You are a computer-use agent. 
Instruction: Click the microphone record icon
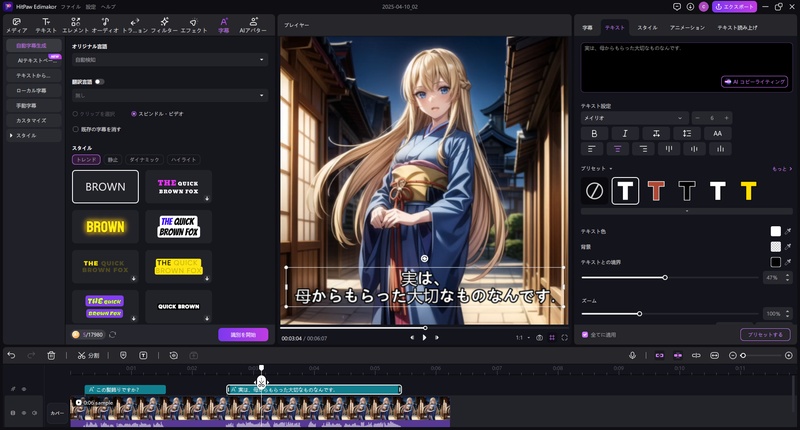pyautogui.click(x=632, y=356)
